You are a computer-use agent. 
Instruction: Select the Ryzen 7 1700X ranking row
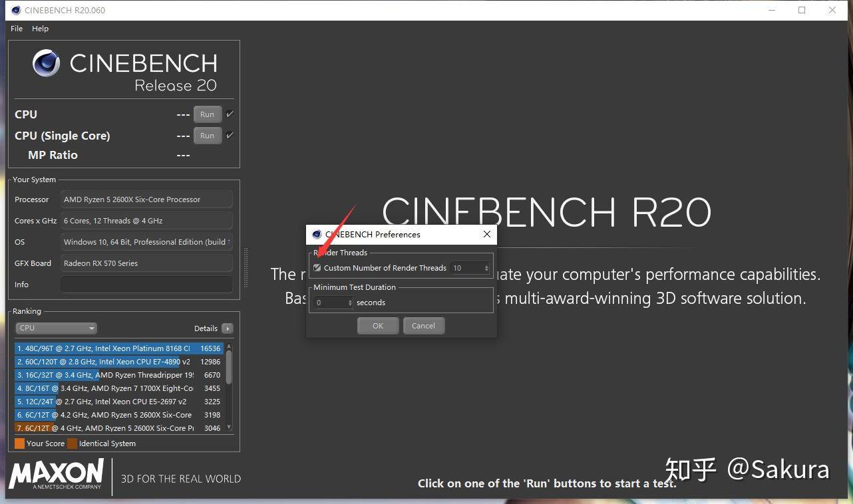(119, 388)
